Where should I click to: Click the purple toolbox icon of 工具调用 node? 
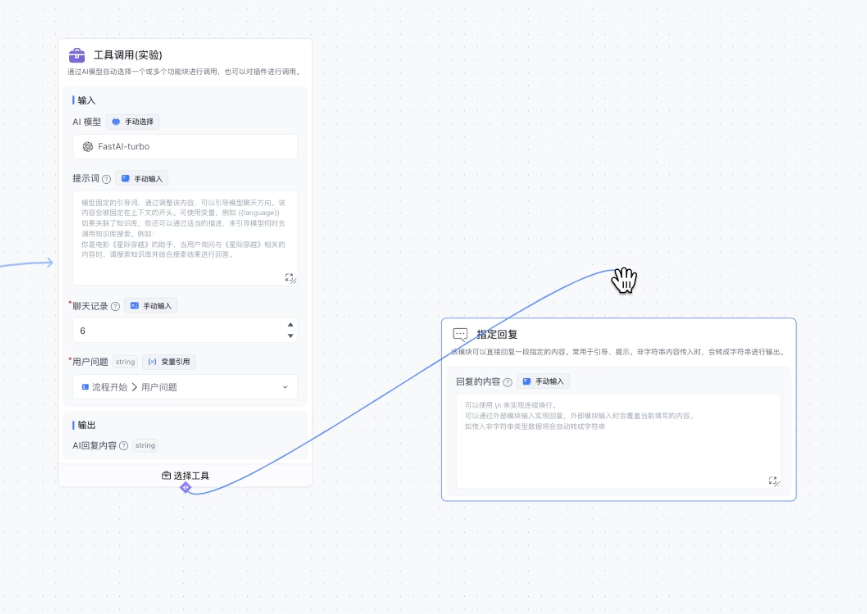coord(77,55)
